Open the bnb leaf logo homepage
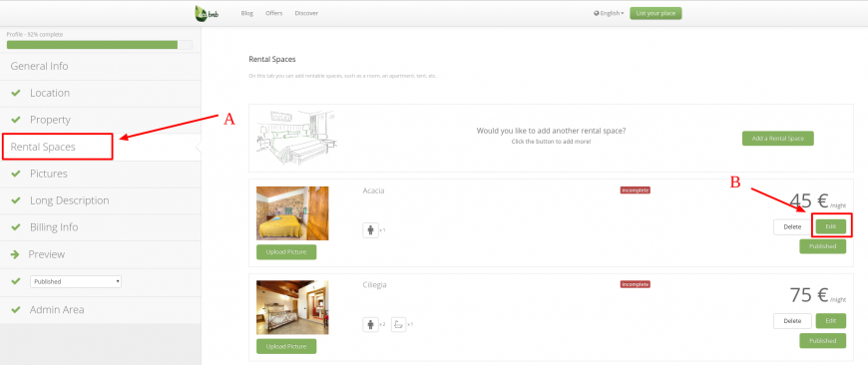This screenshot has height=365, width=868. (x=208, y=13)
